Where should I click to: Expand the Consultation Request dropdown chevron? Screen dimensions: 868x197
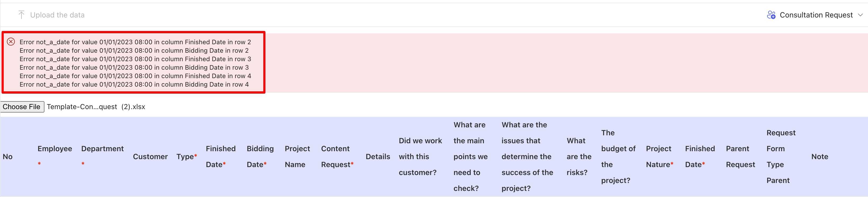pos(860,15)
